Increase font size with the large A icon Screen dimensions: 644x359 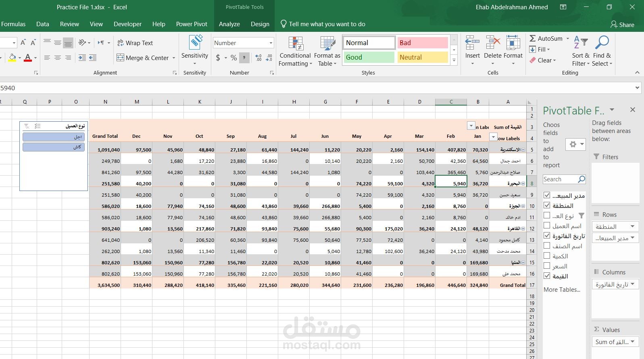click(x=23, y=43)
